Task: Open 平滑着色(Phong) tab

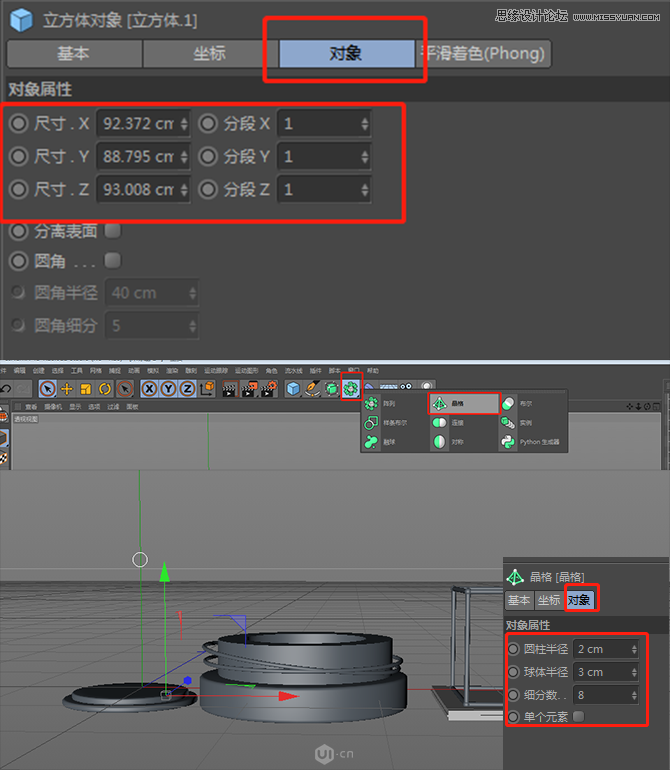Action: (x=484, y=54)
